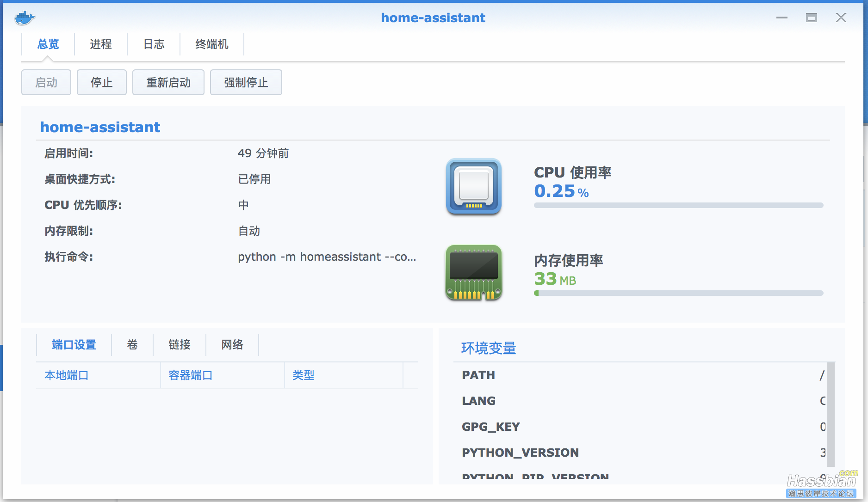The width and height of the screenshot is (868, 502).
Task: Click the 启动 button
Action: point(46,82)
